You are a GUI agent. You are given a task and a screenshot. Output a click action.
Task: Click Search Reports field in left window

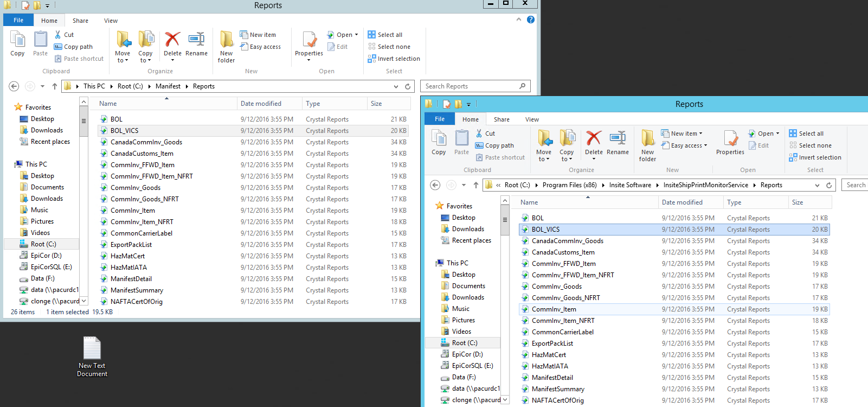(x=475, y=86)
